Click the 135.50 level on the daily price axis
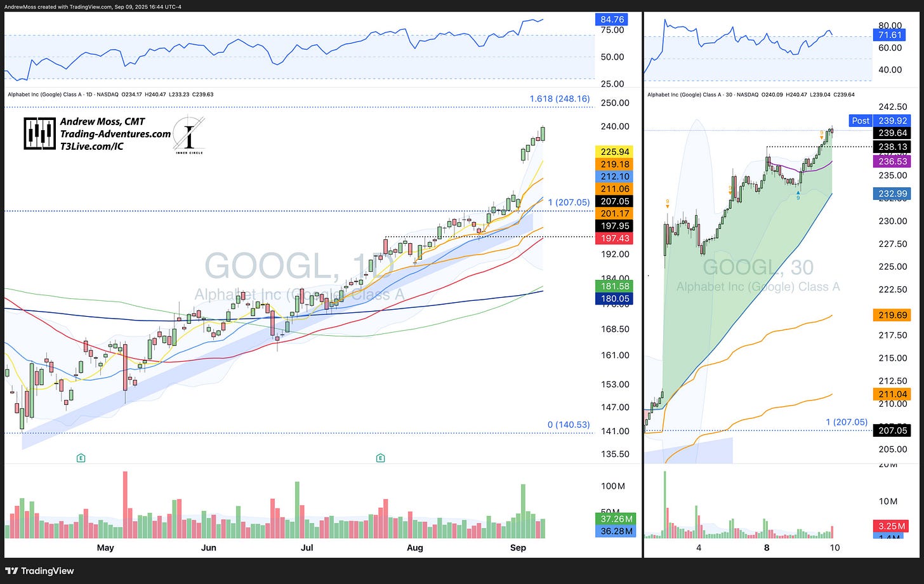Viewport: 924px width, 584px height. tap(615, 454)
